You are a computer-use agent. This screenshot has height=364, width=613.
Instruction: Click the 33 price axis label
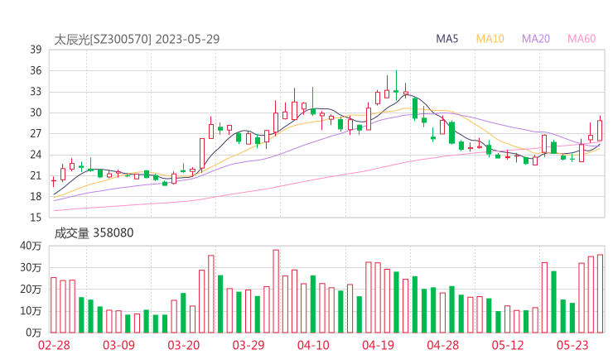36,92
